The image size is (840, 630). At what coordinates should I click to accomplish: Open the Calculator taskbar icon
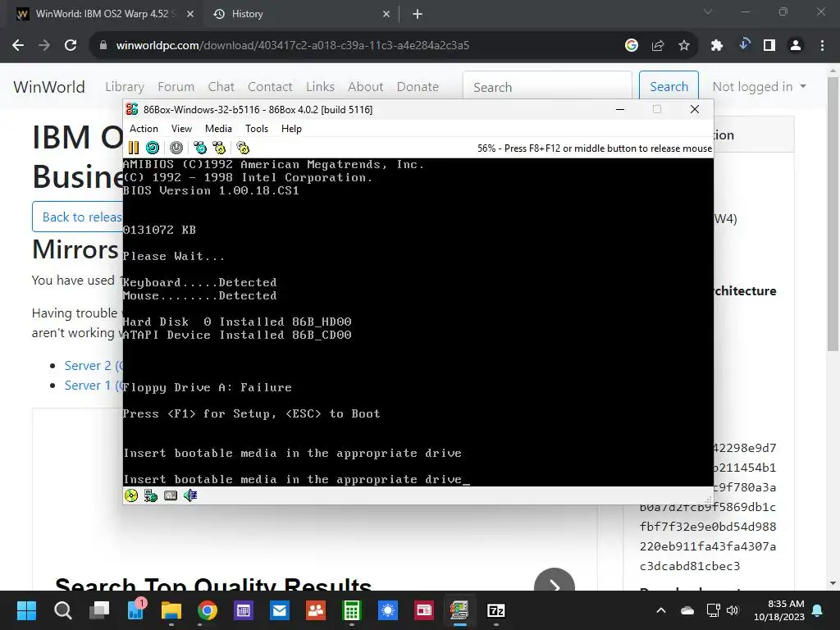(351, 610)
